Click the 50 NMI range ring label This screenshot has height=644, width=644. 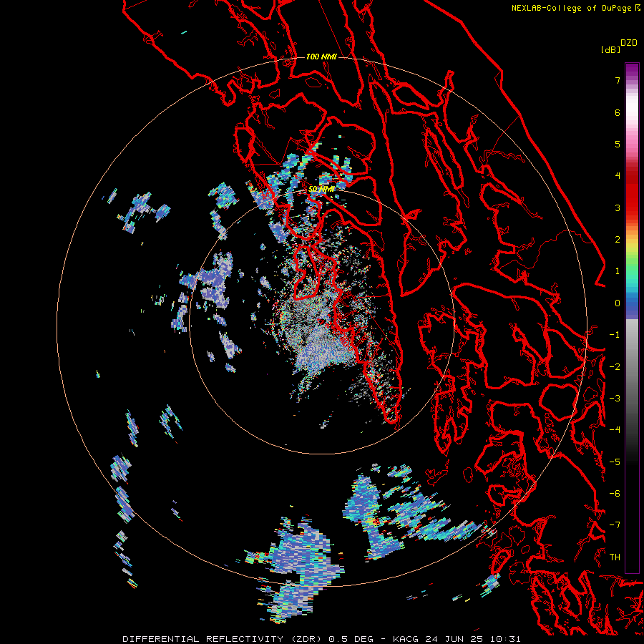point(321,189)
